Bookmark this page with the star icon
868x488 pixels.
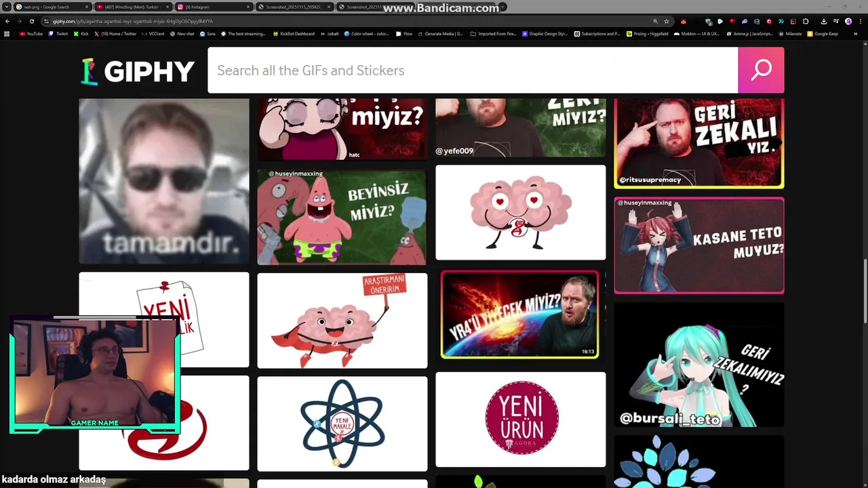coord(667,21)
